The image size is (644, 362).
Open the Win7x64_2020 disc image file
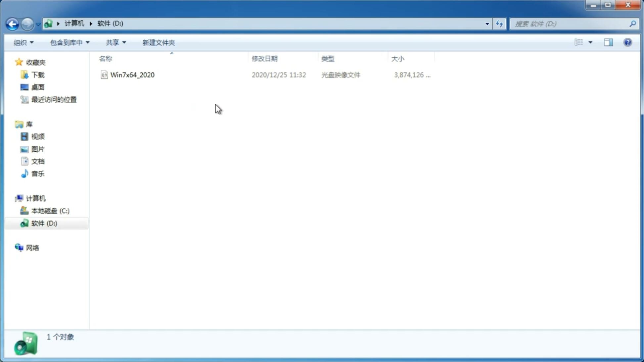click(x=132, y=75)
